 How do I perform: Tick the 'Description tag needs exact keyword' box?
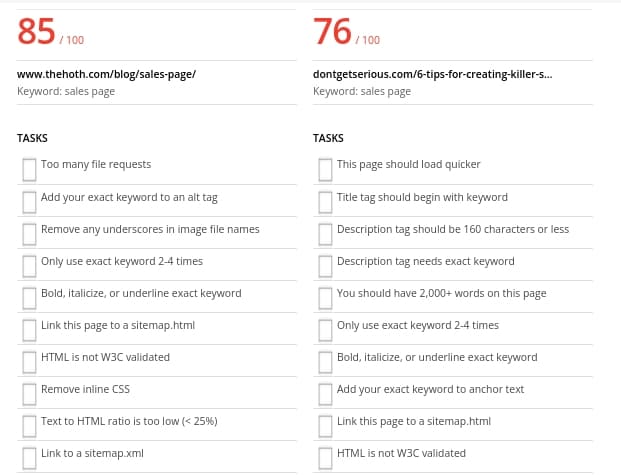[x=325, y=266]
